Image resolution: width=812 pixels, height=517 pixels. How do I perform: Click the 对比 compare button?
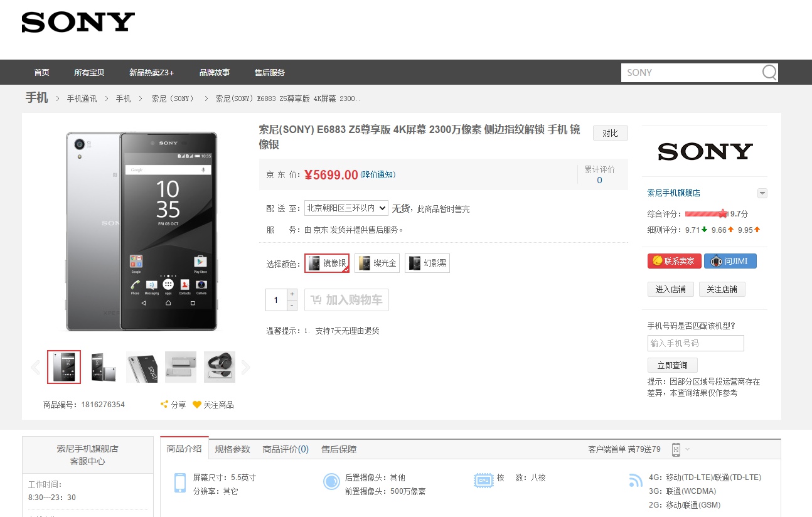click(x=611, y=133)
